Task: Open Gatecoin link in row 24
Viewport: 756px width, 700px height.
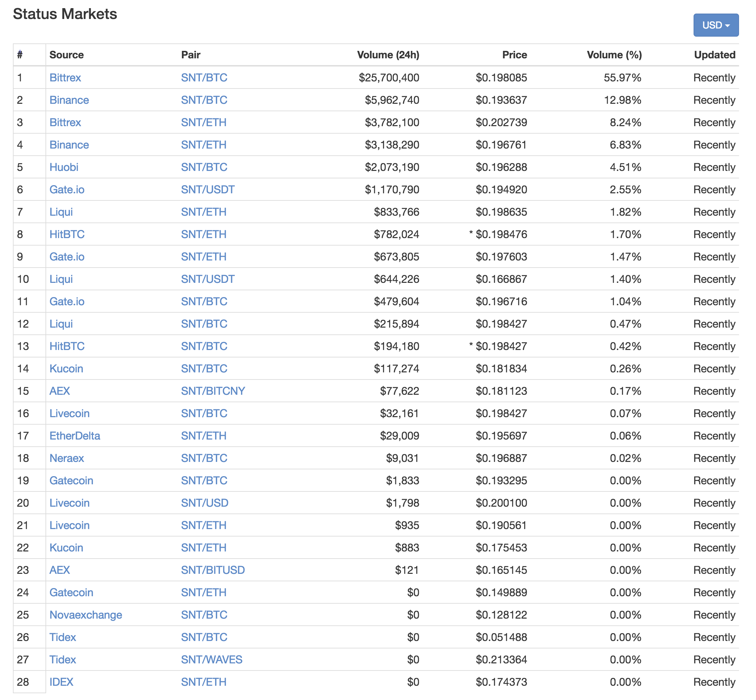Action: (x=71, y=592)
